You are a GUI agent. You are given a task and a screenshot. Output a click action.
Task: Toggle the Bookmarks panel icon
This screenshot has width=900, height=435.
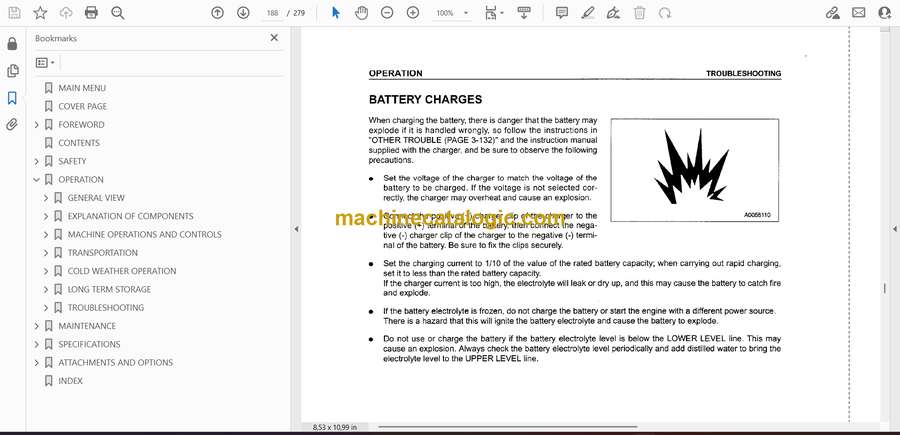point(12,98)
